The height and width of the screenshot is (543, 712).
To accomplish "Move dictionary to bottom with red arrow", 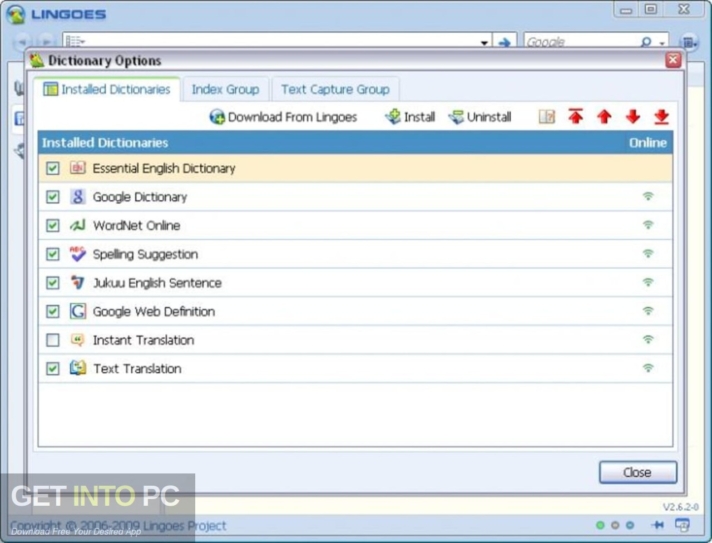I will coord(662,117).
